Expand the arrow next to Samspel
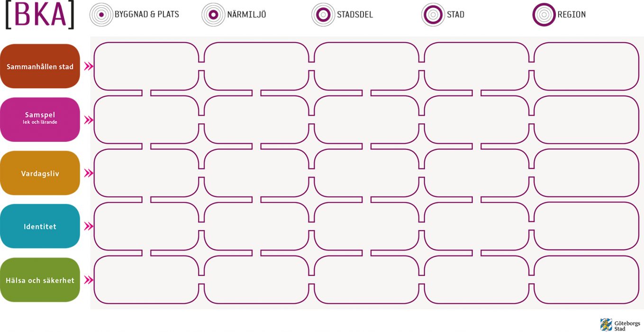Screen dimensions: 644x332 point(89,120)
